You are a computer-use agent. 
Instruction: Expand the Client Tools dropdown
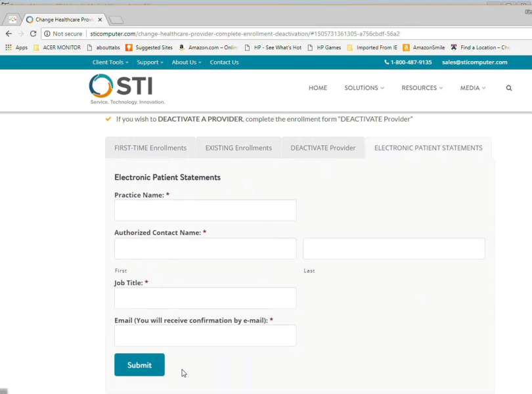[110, 62]
